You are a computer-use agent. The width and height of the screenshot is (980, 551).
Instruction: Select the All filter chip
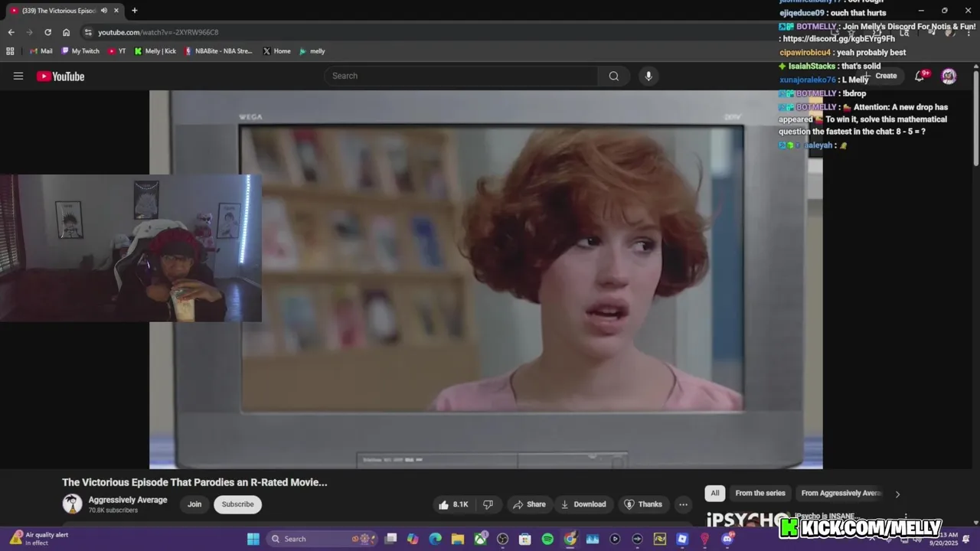(714, 494)
